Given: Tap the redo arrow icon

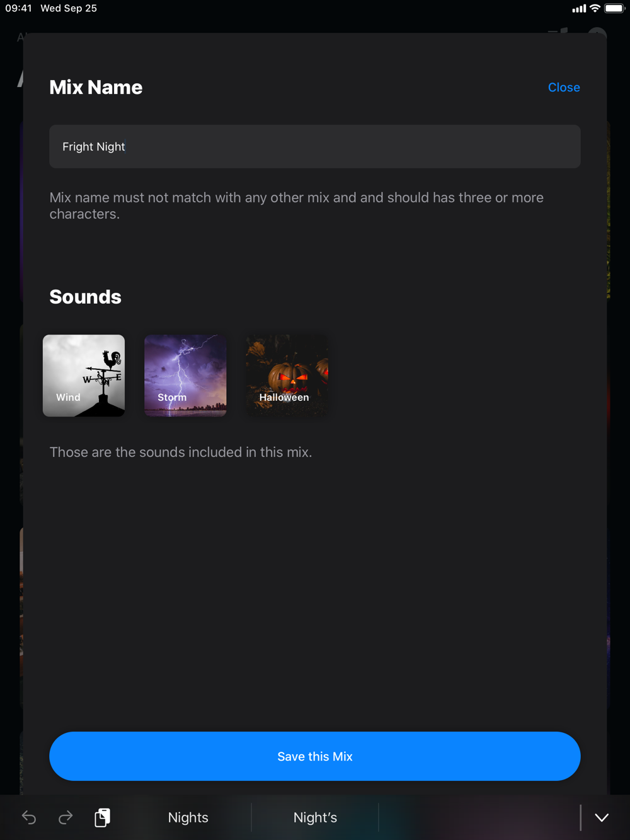Looking at the screenshot, I should [x=66, y=817].
